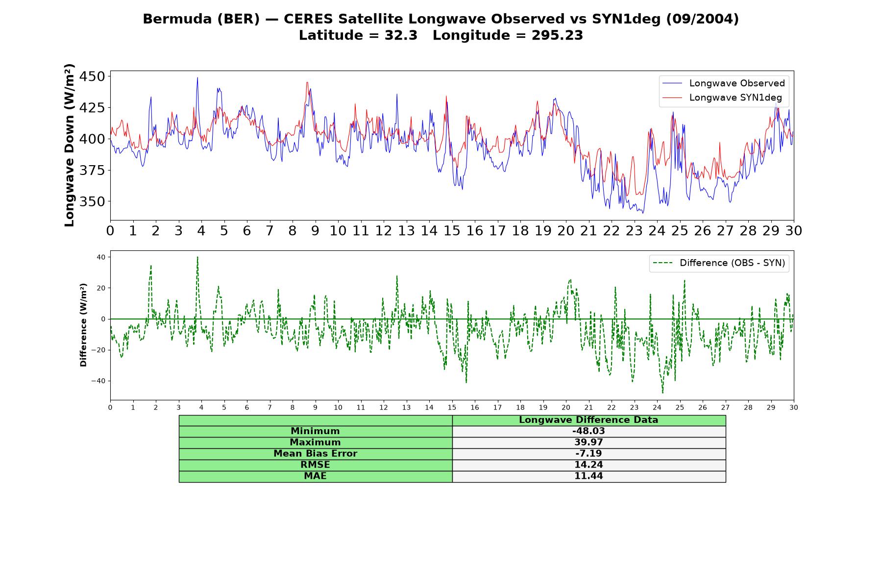Screen dimensions: 882x588
Task: Select the RMSE value 14.24 cell
Action: (x=588, y=465)
